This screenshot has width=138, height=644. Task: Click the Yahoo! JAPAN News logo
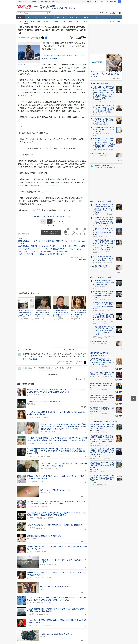(27, 7)
